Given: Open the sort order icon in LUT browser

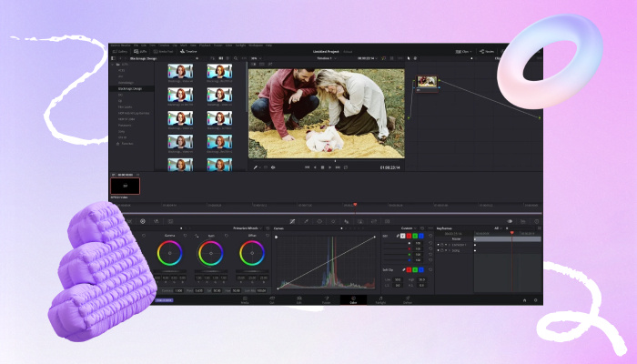Looking at the screenshot, I should tap(213, 58).
